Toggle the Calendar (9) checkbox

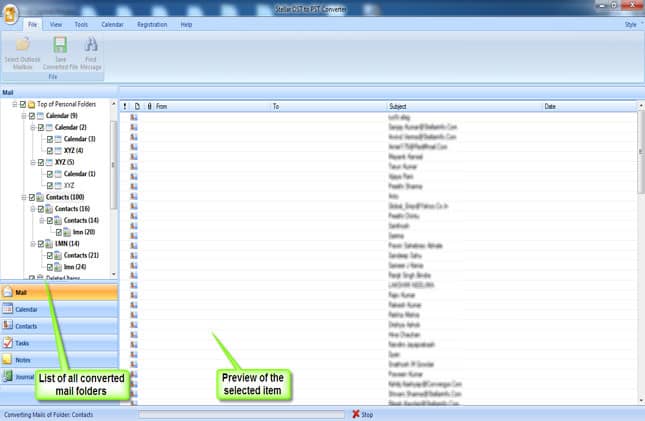[x=32, y=116]
